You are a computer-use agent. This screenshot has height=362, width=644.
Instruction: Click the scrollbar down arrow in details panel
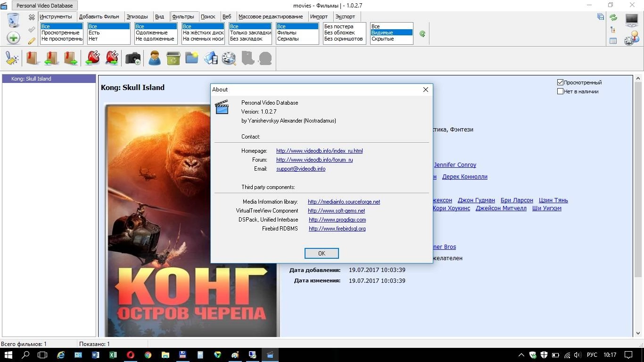point(638,333)
